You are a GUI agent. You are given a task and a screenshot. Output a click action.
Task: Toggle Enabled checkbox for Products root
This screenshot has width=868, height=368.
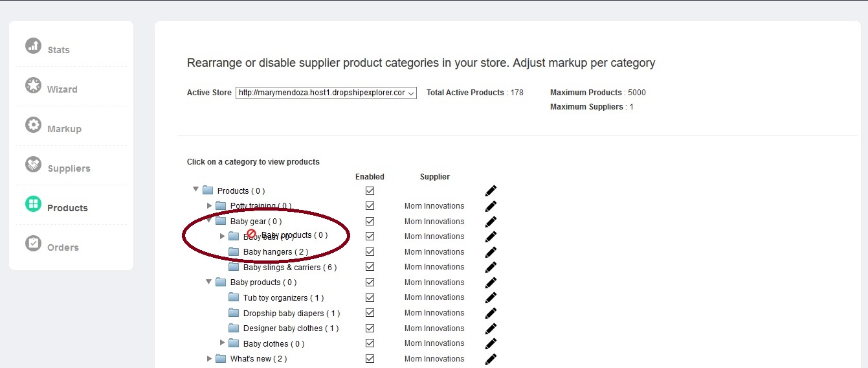tap(370, 190)
